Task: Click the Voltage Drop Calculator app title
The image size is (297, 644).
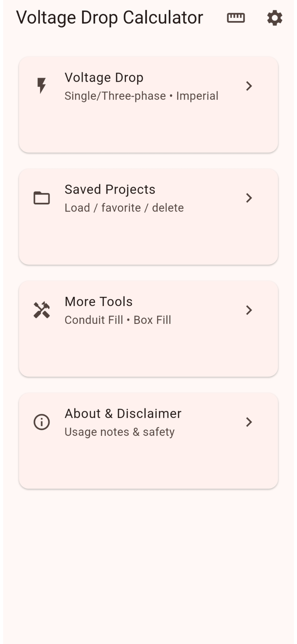Action: (110, 18)
